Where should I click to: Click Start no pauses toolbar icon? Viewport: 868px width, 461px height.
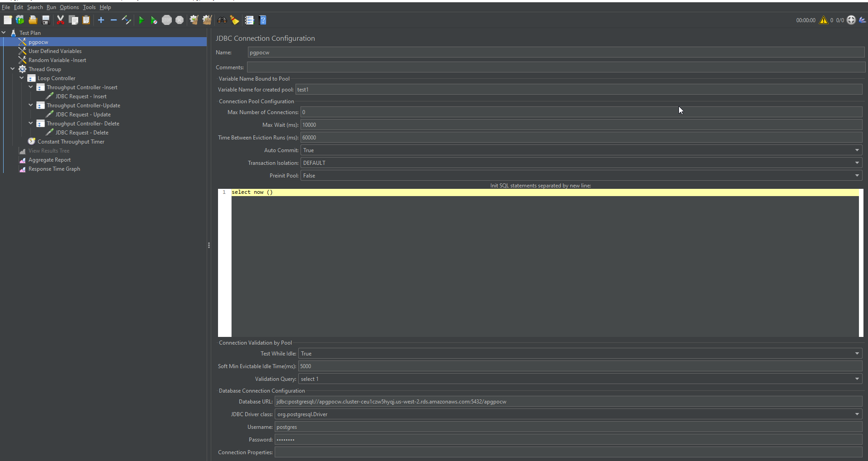[154, 20]
